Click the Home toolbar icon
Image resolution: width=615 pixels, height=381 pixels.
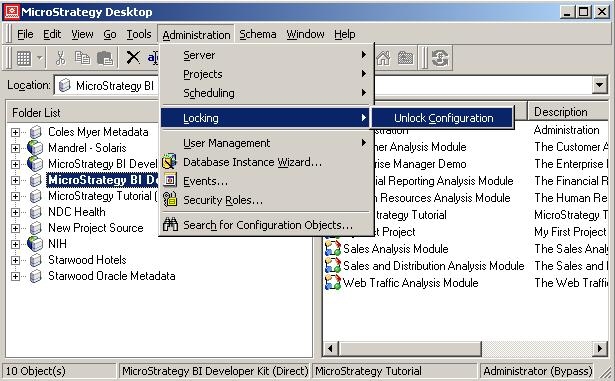(x=383, y=58)
